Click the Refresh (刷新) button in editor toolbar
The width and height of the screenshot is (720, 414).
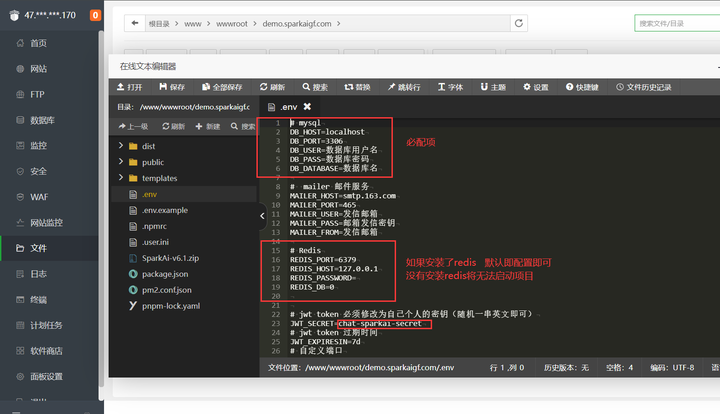click(272, 87)
